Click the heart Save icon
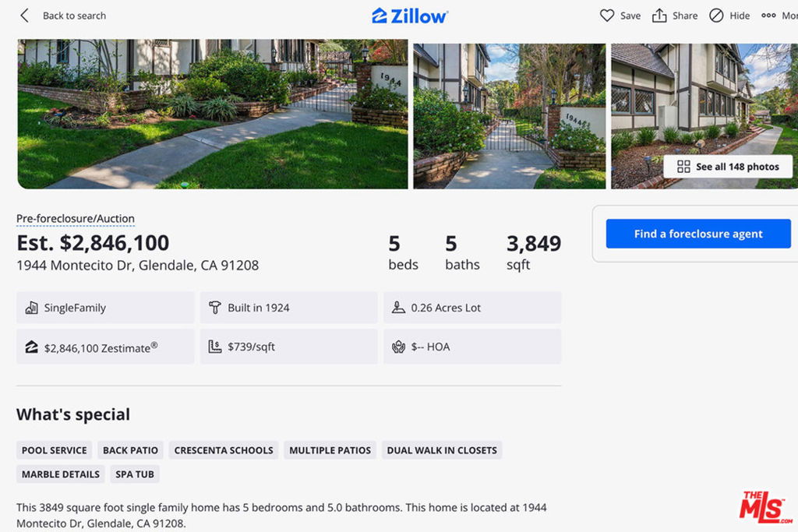The height and width of the screenshot is (532, 798). point(606,16)
